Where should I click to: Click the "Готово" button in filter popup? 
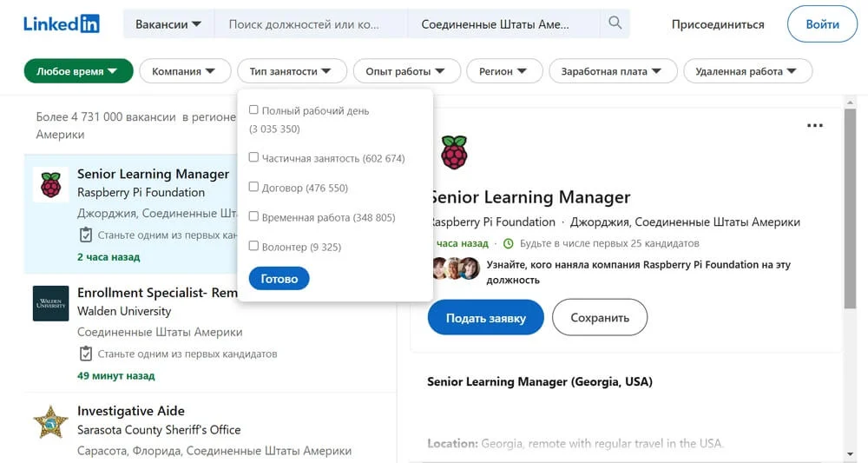tap(279, 279)
